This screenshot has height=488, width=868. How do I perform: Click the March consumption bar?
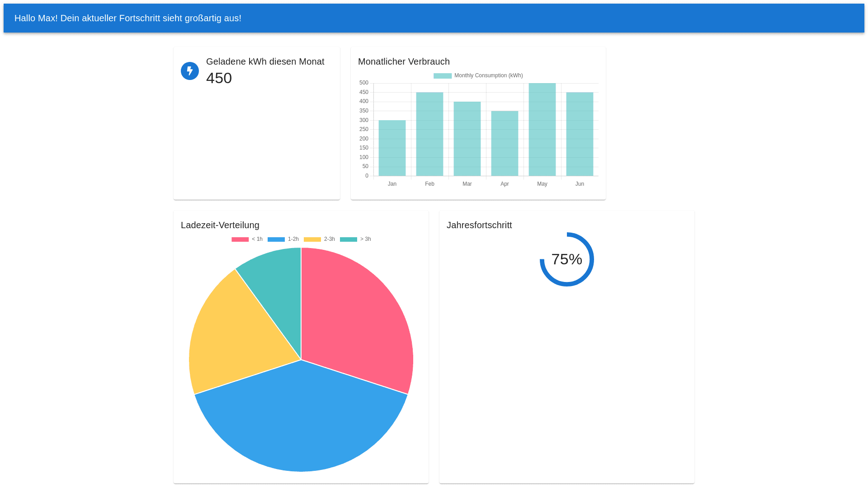467,139
